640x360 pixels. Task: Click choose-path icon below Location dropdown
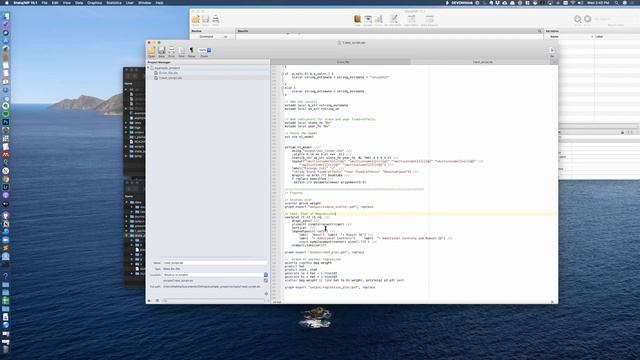click(266, 280)
